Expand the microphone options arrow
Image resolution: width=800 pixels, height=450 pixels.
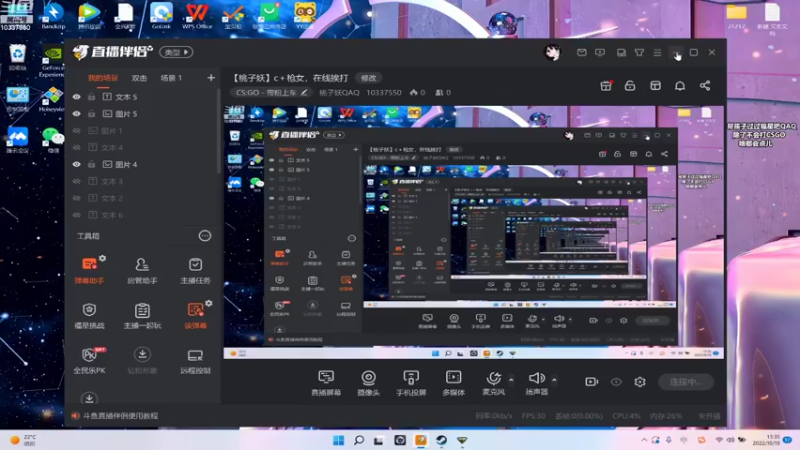(511, 380)
